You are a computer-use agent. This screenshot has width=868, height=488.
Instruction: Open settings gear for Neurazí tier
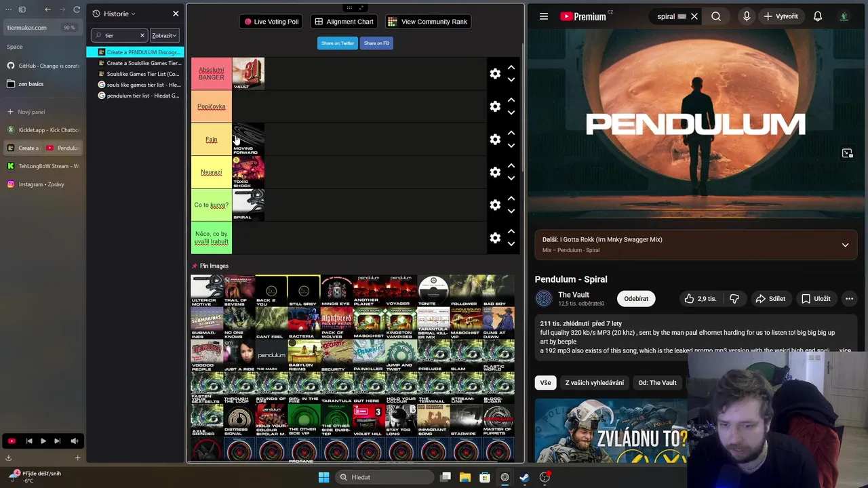(x=495, y=172)
